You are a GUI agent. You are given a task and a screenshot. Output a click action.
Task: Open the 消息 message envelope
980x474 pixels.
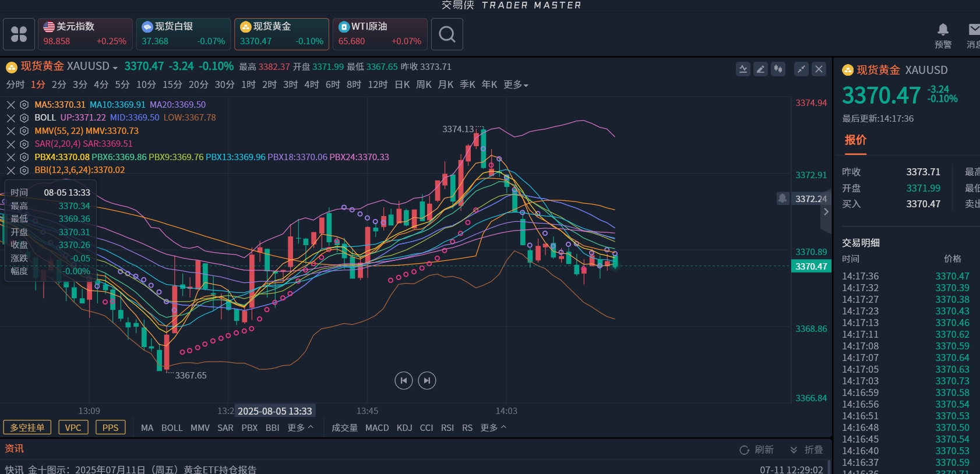click(x=974, y=36)
